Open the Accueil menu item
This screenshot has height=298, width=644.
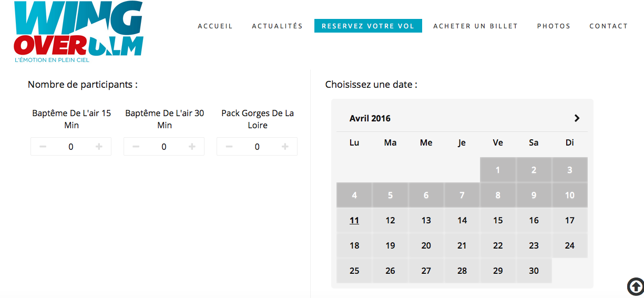pyautogui.click(x=215, y=26)
